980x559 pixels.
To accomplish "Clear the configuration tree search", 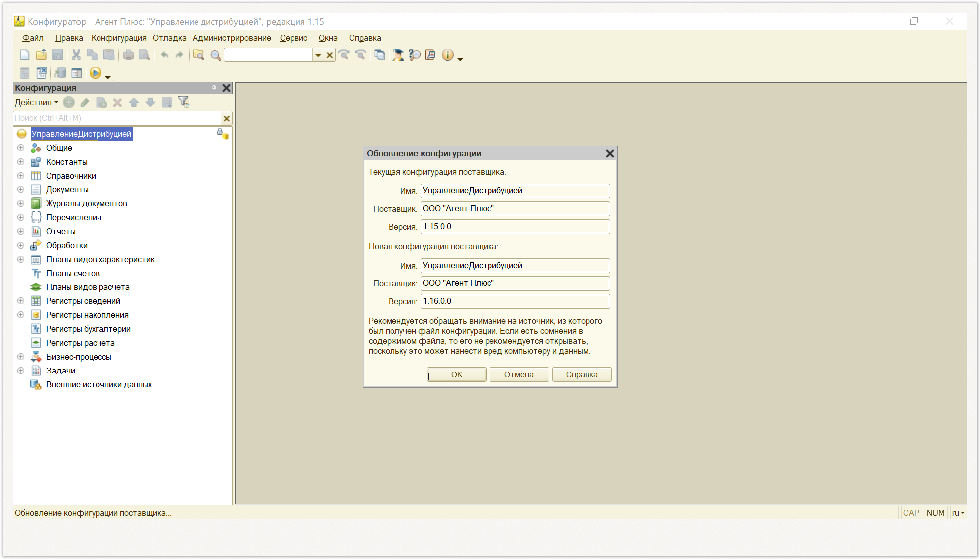I will 227,118.
